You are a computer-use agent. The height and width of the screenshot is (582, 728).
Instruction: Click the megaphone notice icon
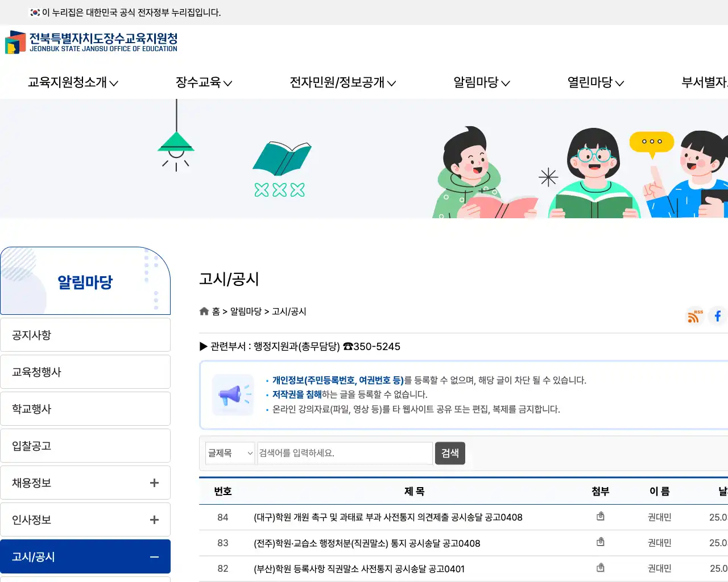tap(233, 394)
